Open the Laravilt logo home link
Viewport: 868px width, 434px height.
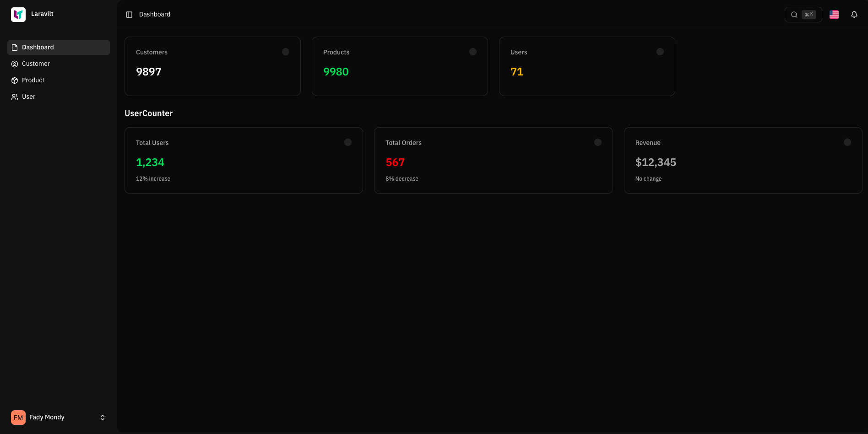tap(18, 14)
